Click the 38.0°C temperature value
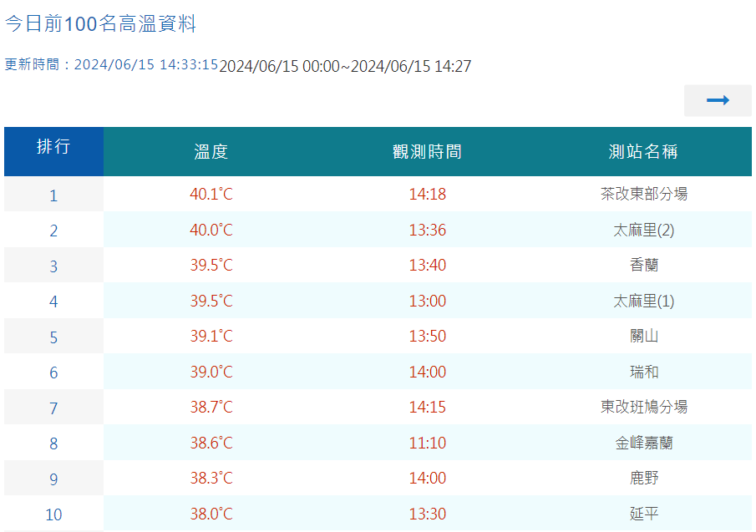This screenshot has width=756, height=532. (x=211, y=514)
